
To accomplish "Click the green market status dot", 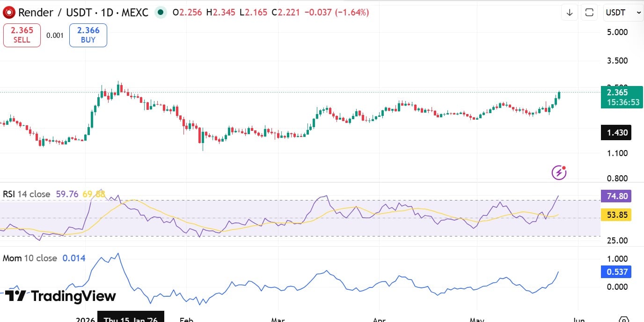I will point(161,13).
